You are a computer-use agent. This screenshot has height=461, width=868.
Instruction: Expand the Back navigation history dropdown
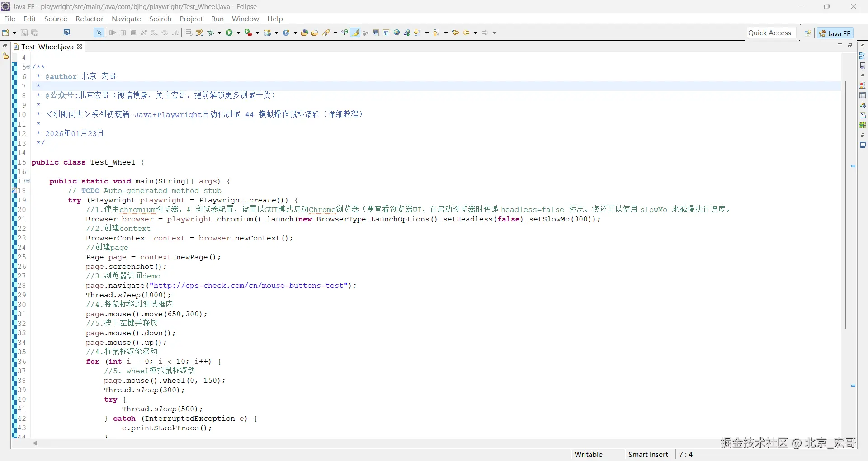475,33
